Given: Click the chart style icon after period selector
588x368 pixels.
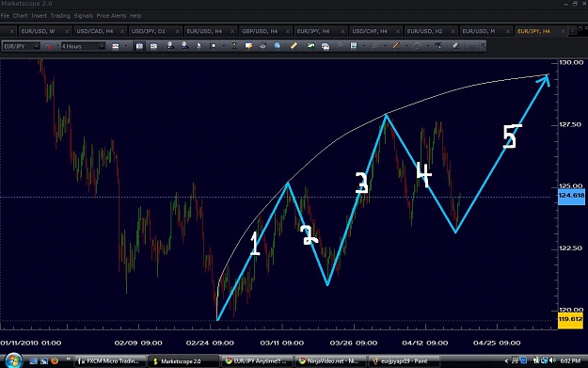Looking at the screenshot, I should (x=115, y=46).
